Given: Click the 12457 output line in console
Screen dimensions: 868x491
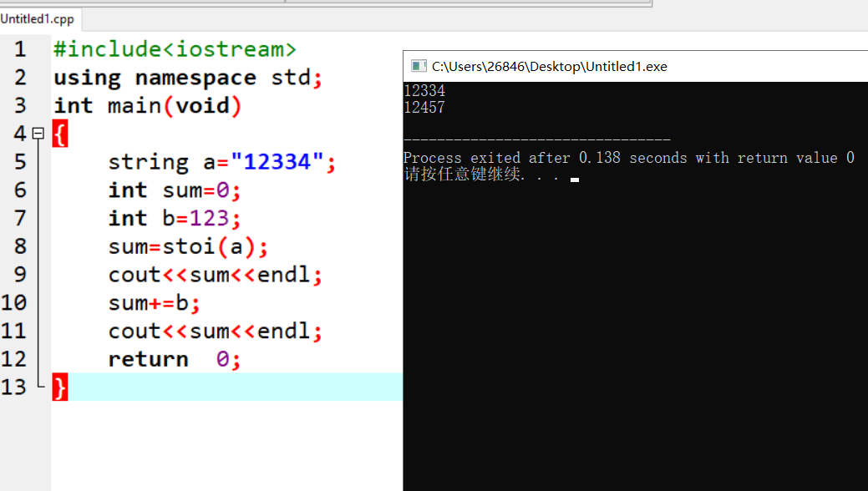Looking at the screenshot, I should (424, 107).
